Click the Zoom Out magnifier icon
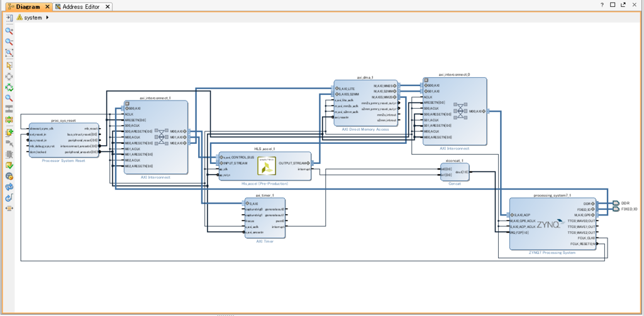This screenshot has width=644, height=316. (9, 42)
